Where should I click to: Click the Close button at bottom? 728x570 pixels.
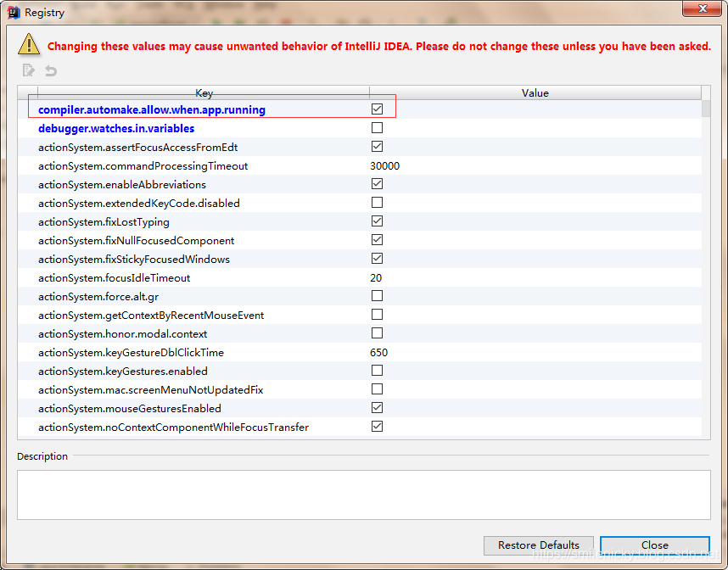655,545
